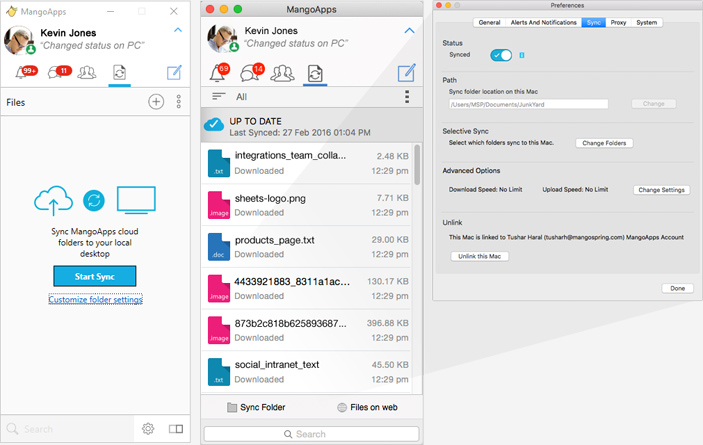
Task: Click Done in the Preferences window
Action: click(677, 288)
